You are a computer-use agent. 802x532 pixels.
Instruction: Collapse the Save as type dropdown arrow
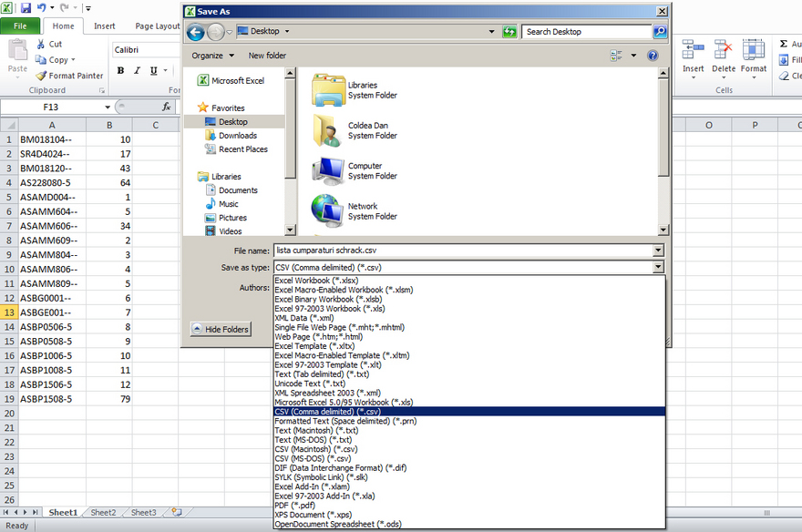pyautogui.click(x=658, y=267)
